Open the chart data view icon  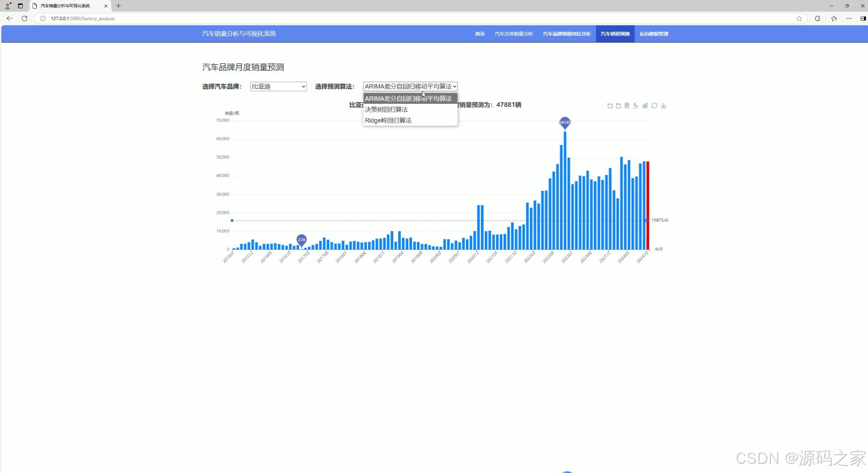(x=627, y=106)
